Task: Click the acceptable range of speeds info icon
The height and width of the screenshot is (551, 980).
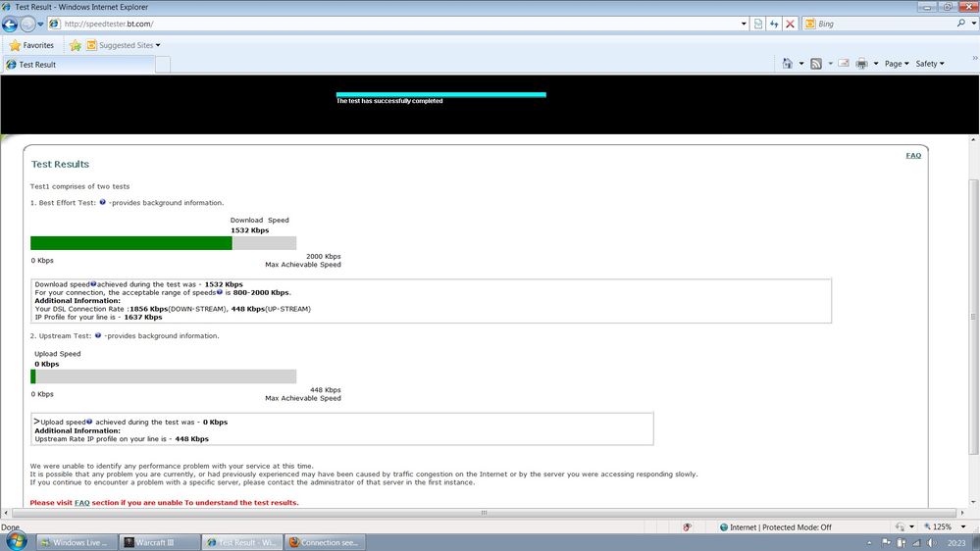Action: tap(220, 292)
